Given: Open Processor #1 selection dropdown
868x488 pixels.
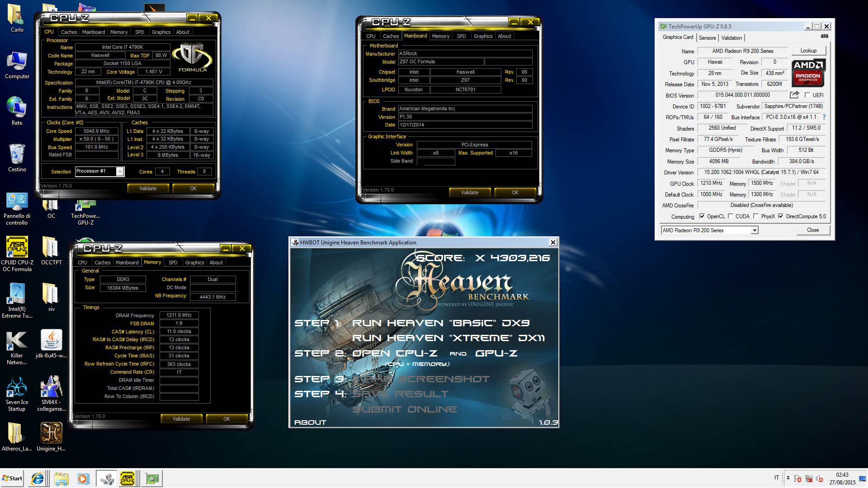Looking at the screenshot, I should point(120,172).
